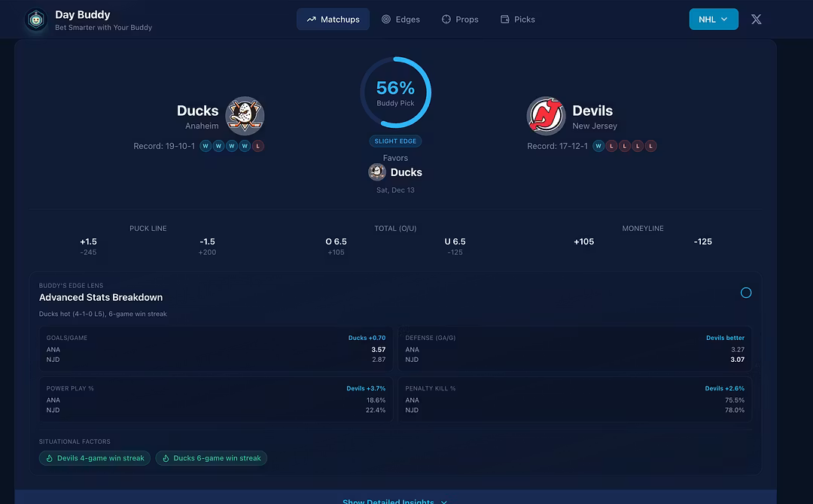Viewport: 813px width, 504px height.
Task: Open the Edges tab
Action: click(400, 20)
